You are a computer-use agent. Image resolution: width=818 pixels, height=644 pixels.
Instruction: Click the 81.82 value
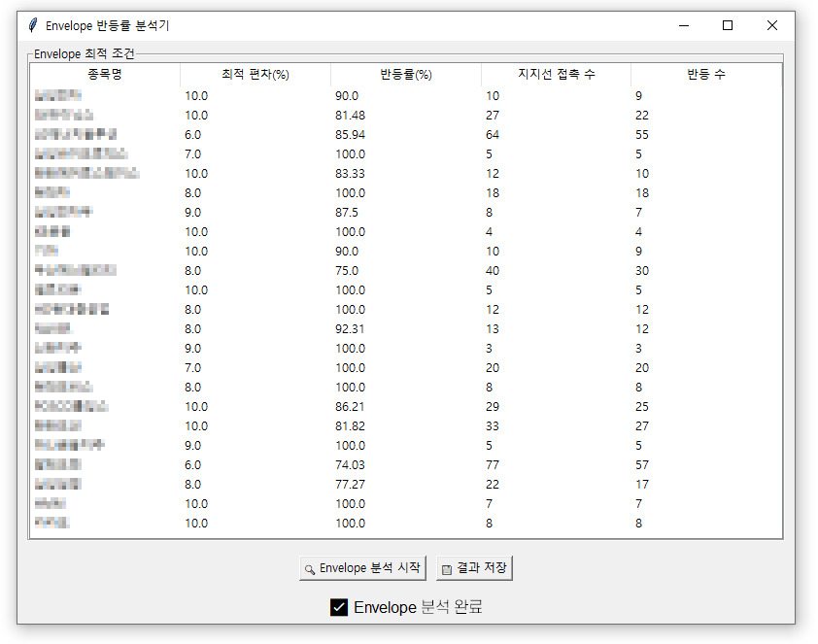point(350,426)
